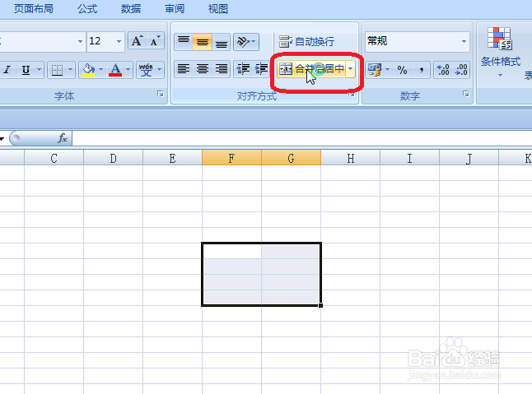Click the accounting number format icon
Screen dimensions: 532x394
click(x=375, y=70)
